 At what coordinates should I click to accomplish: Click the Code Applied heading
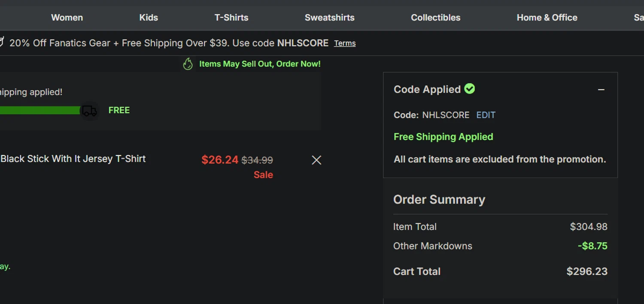coord(427,89)
